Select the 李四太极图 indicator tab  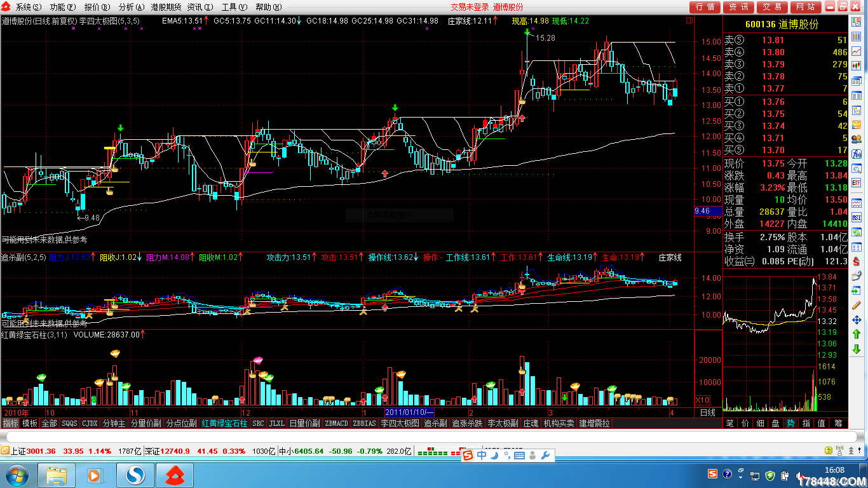(400, 423)
